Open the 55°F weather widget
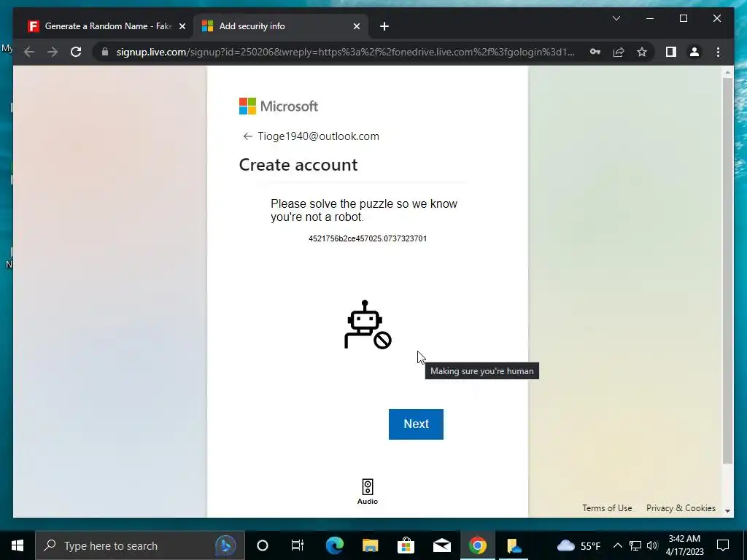The height and width of the screenshot is (560, 747). [x=578, y=545]
